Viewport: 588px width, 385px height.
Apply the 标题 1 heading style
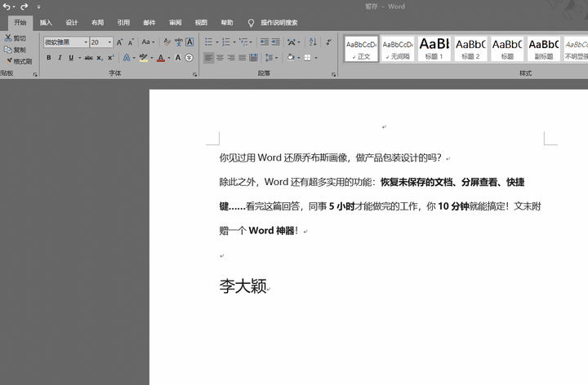pos(434,49)
